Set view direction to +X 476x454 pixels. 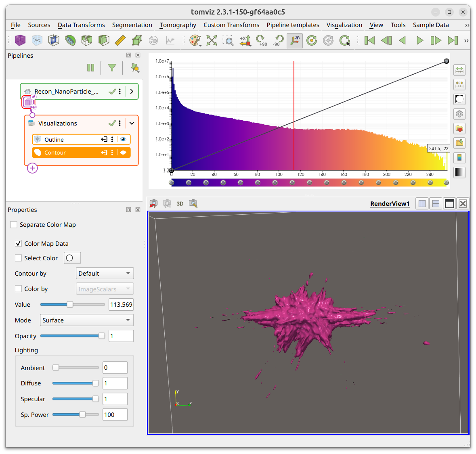coord(245,40)
